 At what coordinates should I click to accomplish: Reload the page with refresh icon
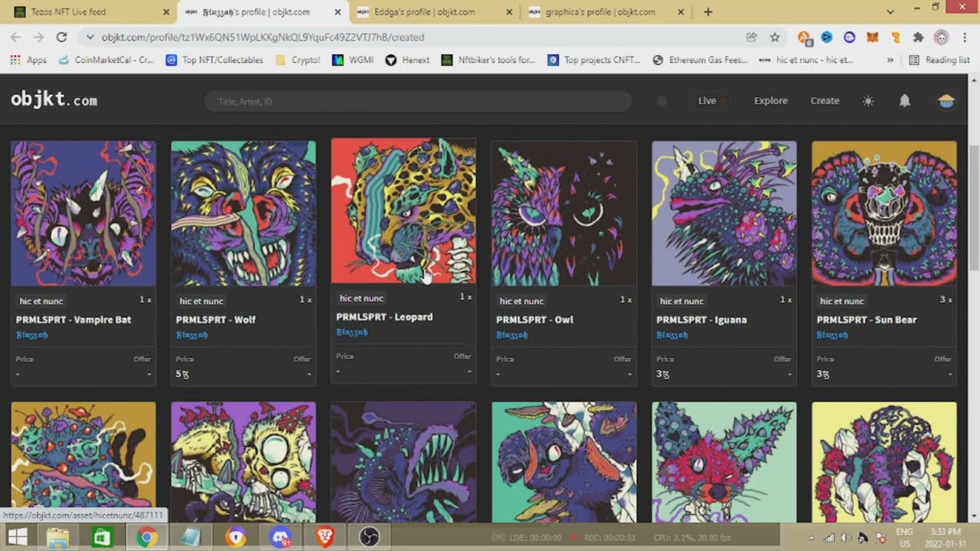(61, 37)
